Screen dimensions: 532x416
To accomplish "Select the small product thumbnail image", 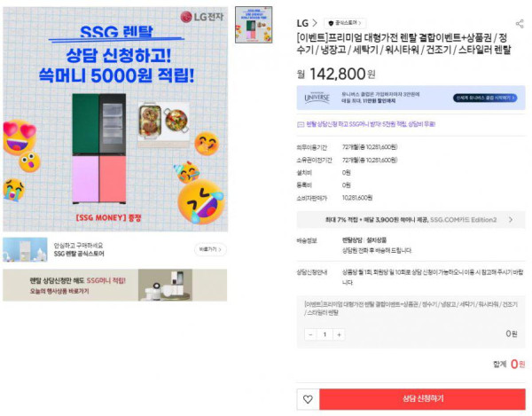I will [254, 25].
